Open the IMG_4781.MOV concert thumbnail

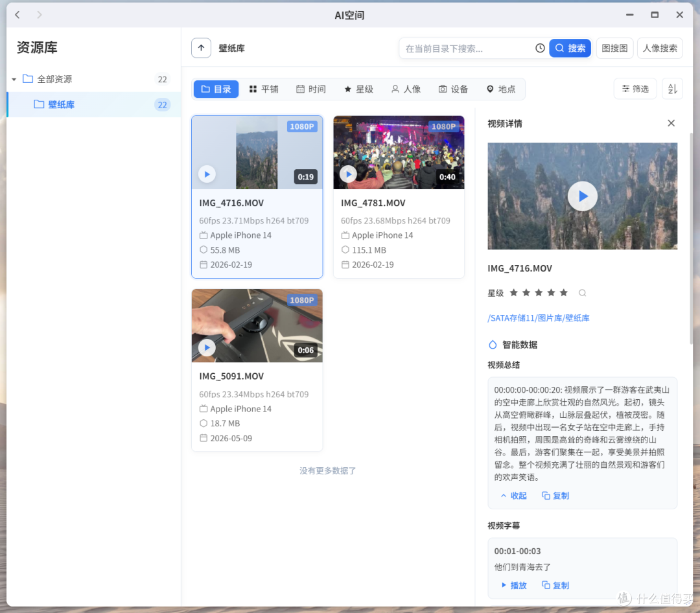(399, 152)
